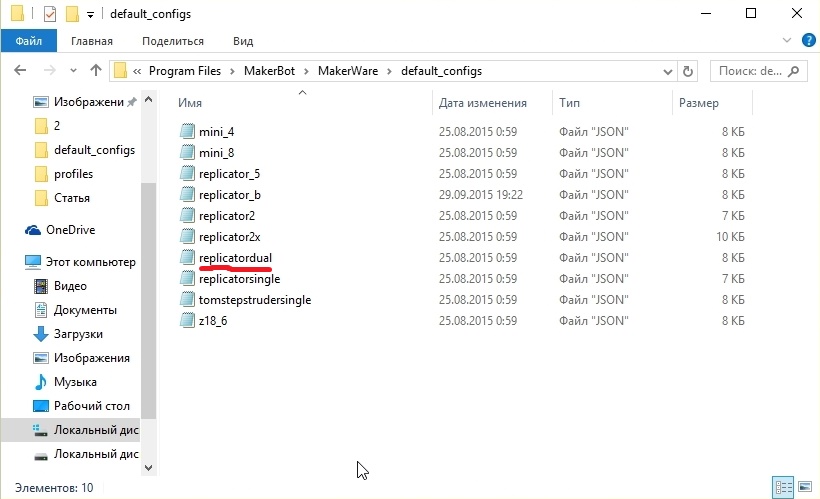820x499 pixels.
Task: Select the z18_6 file icon
Action: tap(187, 320)
